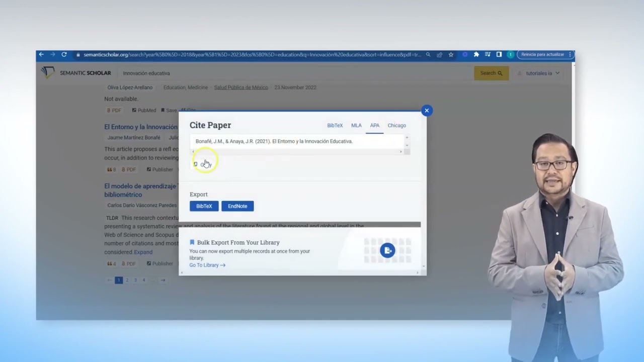Click the address bar zoom magnifier icon
Image resolution: width=644 pixels, height=362 pixels.
coord(428,54)
